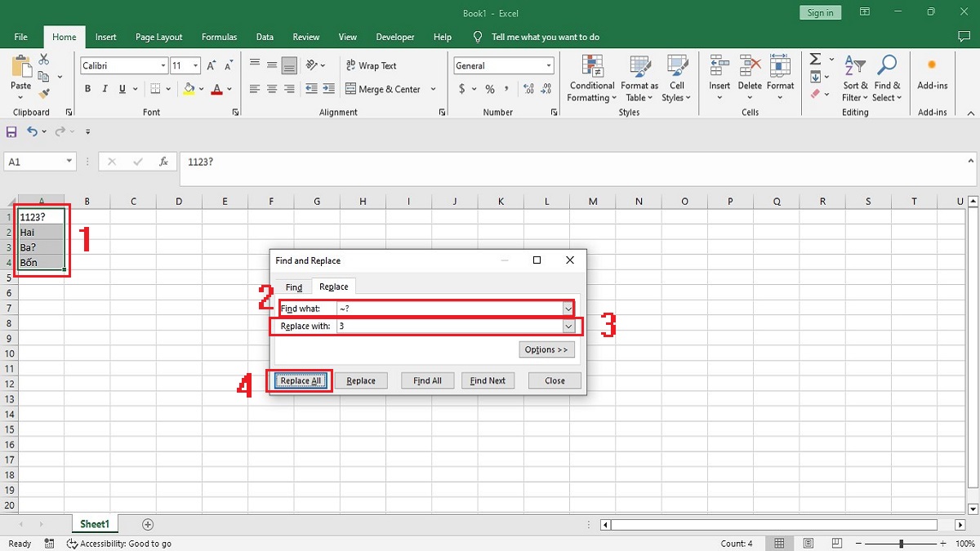The height and width of the screenshot is (551, 980).
Task: Click Replace All button
Action: 300,380
